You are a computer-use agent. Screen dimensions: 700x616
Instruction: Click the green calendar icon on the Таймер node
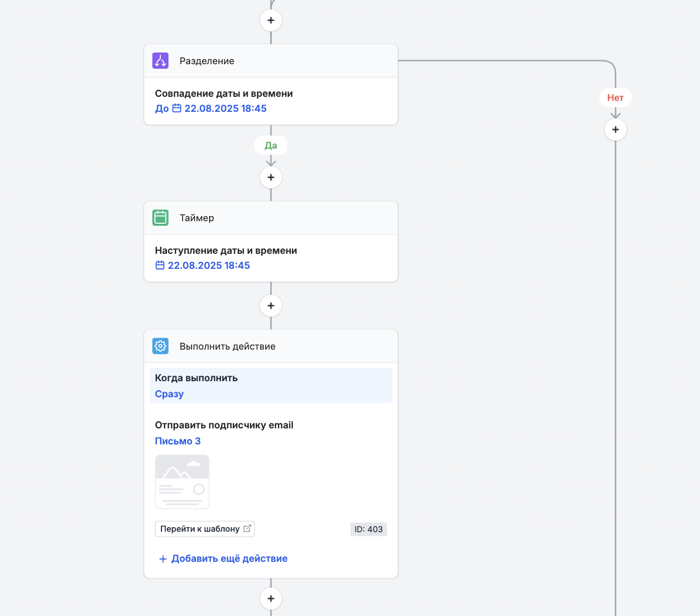tap(160, 218)
